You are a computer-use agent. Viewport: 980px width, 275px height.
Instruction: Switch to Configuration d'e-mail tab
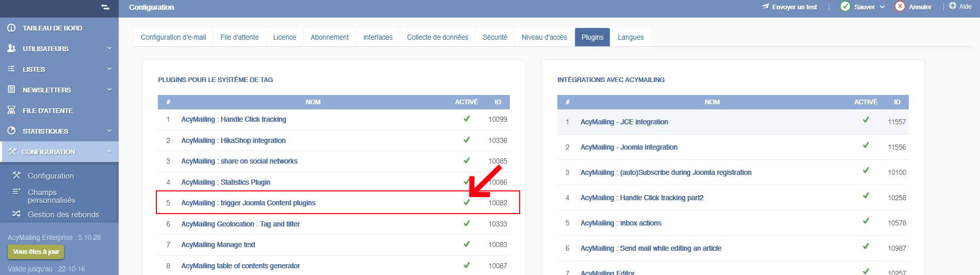[x=173, y=37]
